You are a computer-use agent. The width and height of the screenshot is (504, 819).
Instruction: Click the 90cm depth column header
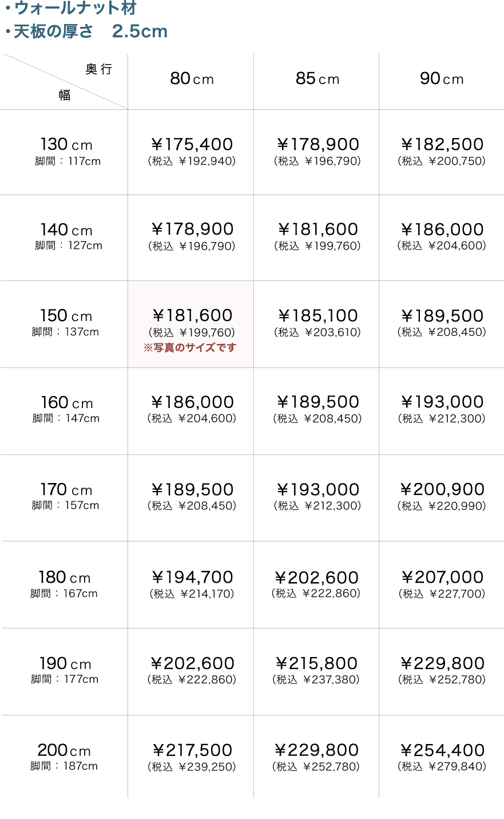[x=441, y=78]
